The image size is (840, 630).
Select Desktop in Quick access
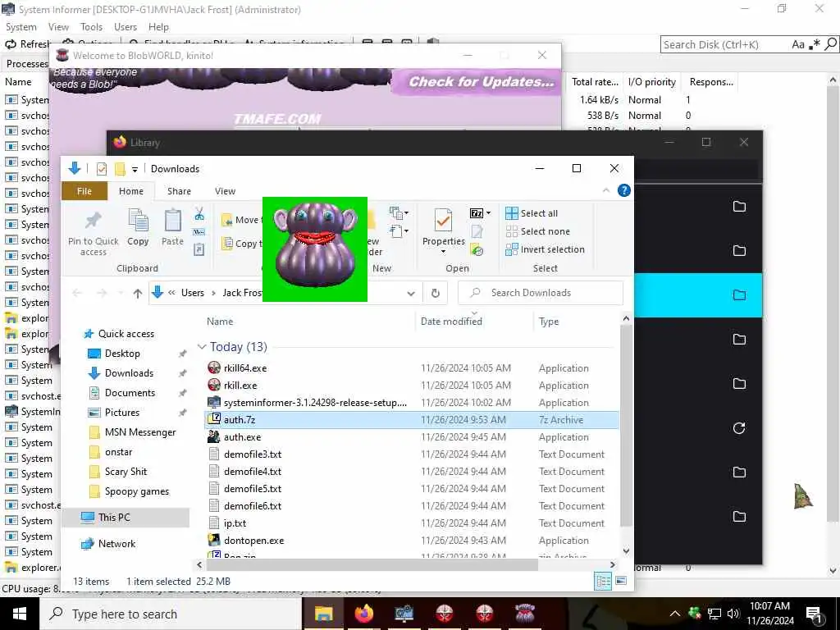coord(122,354)
